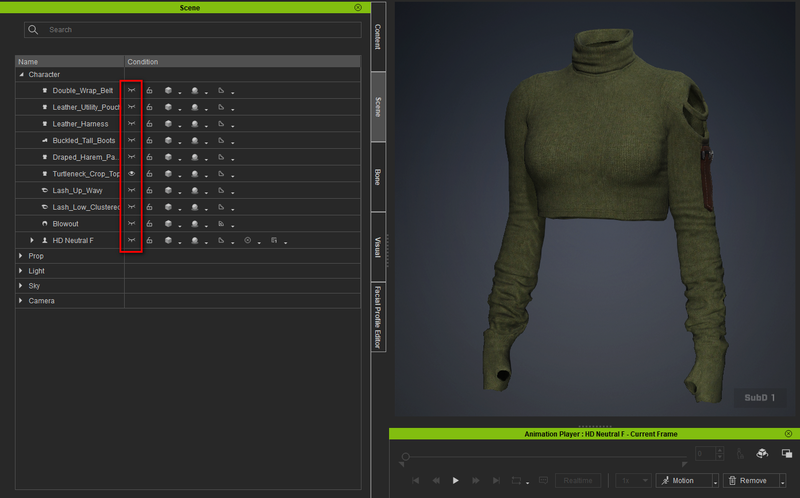
Task: Toggle visibility of HD Neutral F
Action: click(132, 240)
